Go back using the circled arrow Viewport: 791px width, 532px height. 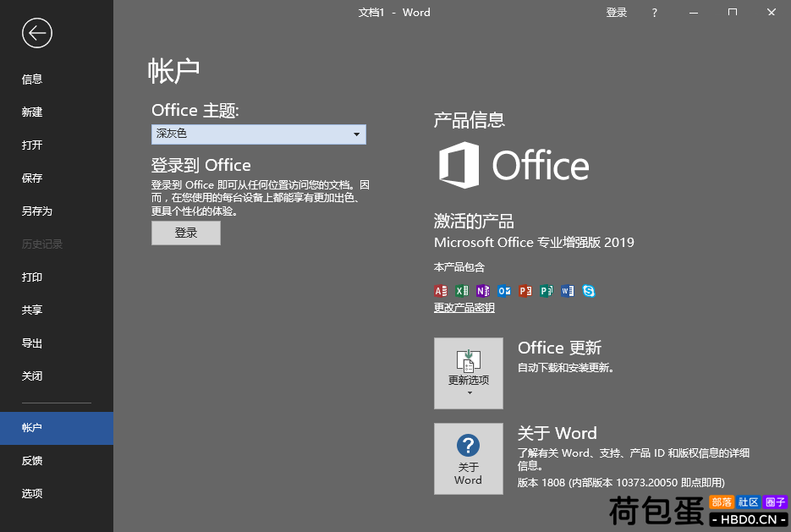click(37, 33)
